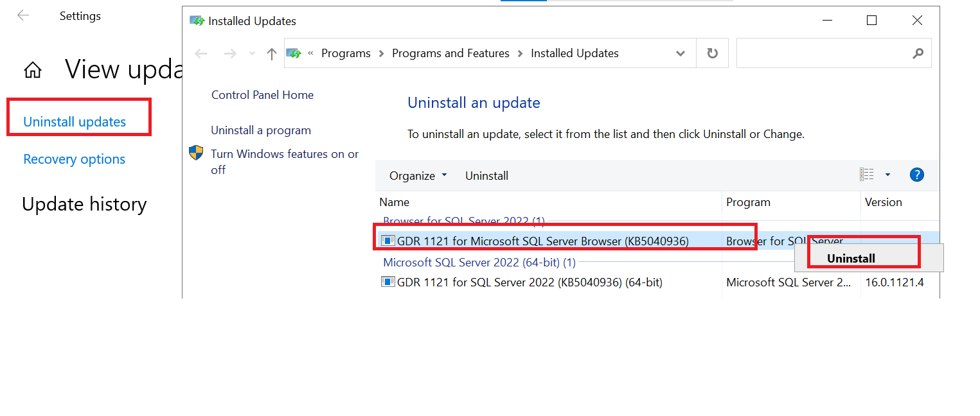
Task: Close the Installed Updates window
Action: click(x=917, y=21)
